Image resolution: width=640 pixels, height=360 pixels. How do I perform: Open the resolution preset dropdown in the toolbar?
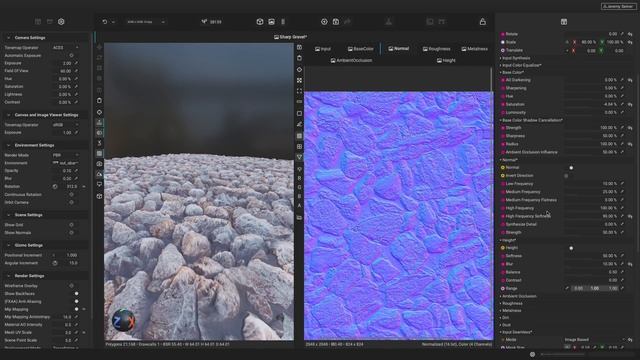pyautogui.click(x=146, y=22)
